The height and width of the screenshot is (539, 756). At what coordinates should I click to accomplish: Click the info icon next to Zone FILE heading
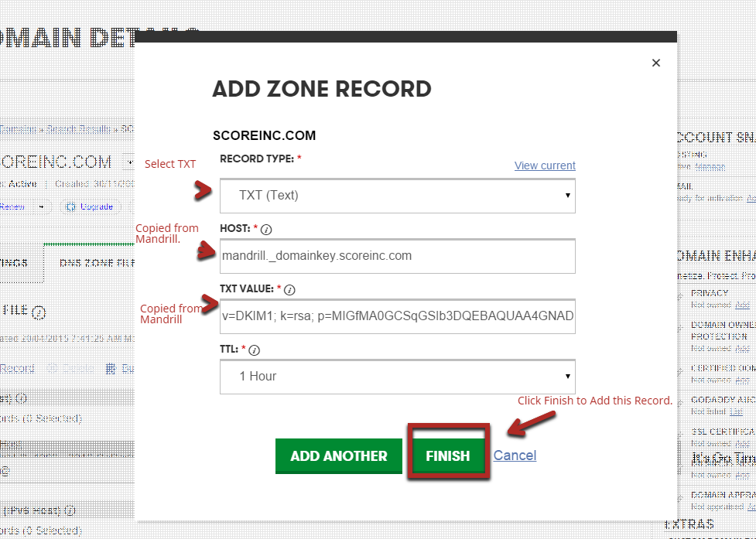(x=39, y=312)
